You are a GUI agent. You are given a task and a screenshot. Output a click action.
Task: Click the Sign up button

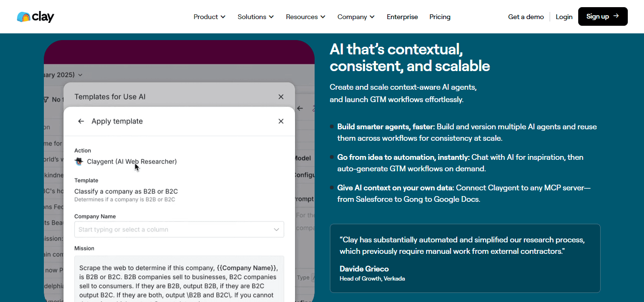(x=603, y=16)
